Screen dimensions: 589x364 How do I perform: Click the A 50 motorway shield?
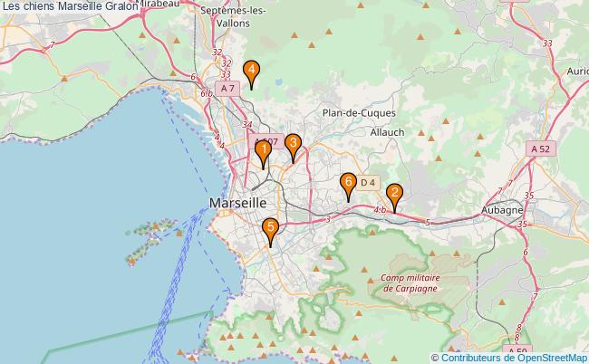pyautogui.click(x=517, y=351)
